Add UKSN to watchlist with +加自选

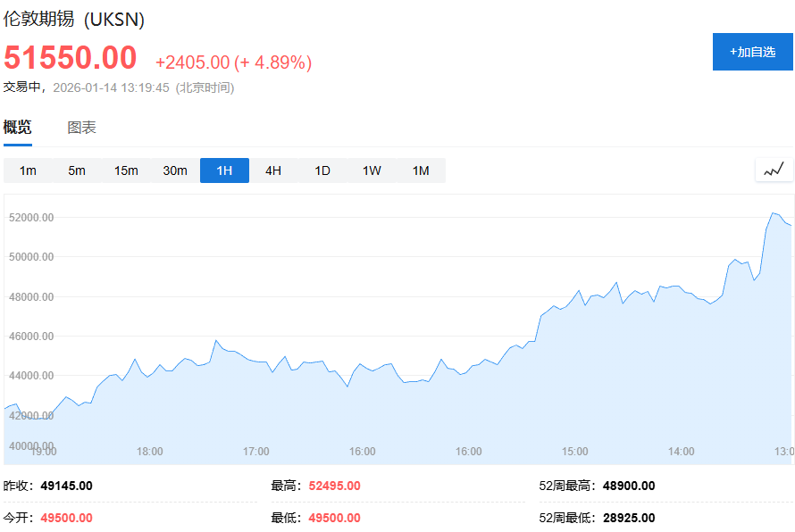click(x=752, y=52)
